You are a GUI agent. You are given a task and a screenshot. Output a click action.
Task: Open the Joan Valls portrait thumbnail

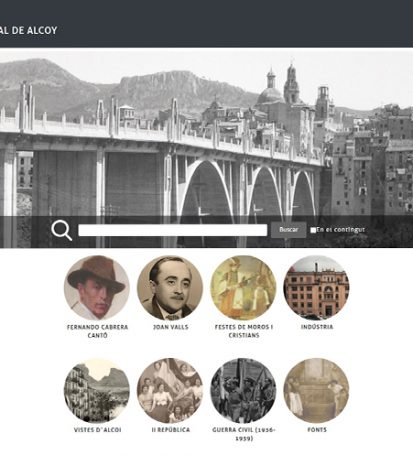[x=170, y=288]
